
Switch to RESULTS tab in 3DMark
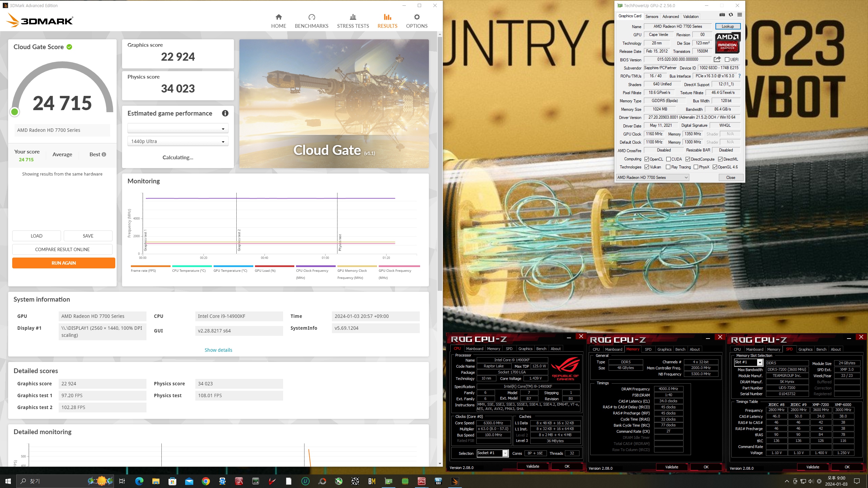(x=387, y=21)
